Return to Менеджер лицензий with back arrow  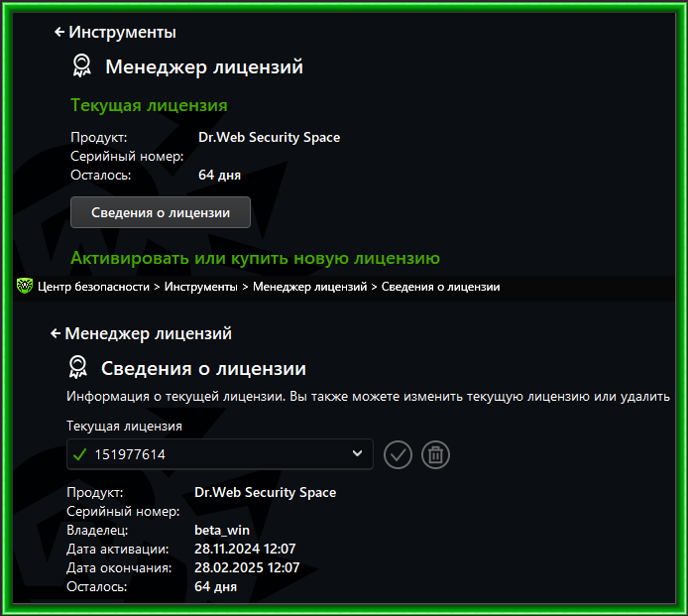(56, 333)
